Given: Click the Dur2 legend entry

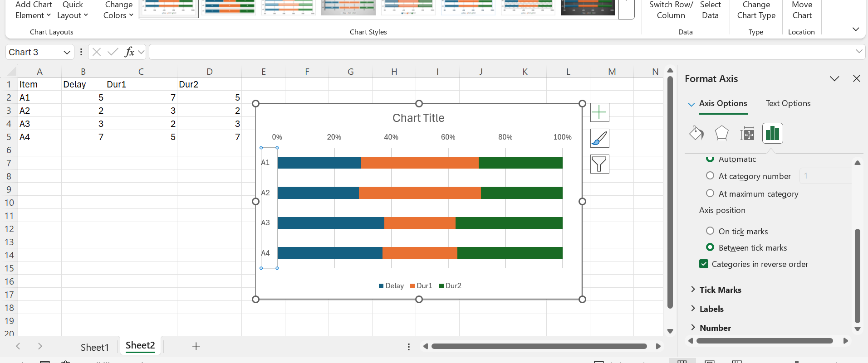Looking at the screenshot, I should pyautogui.click(x=450, y=286).
